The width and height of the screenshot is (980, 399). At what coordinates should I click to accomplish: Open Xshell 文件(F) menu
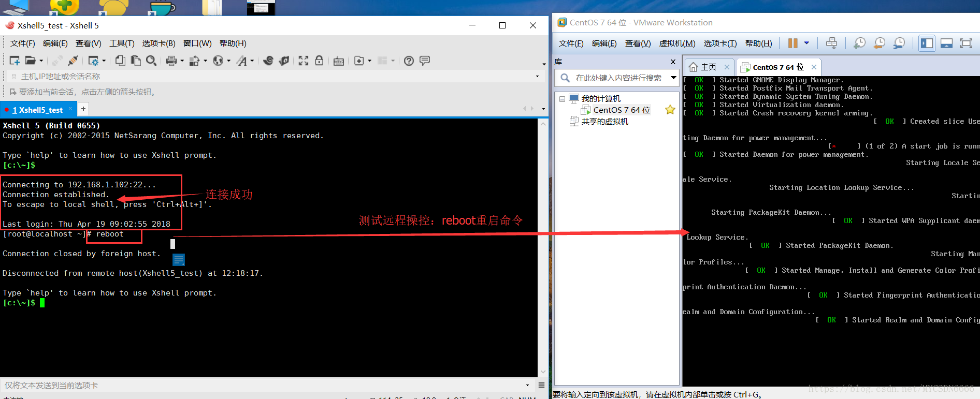point(23,43)
